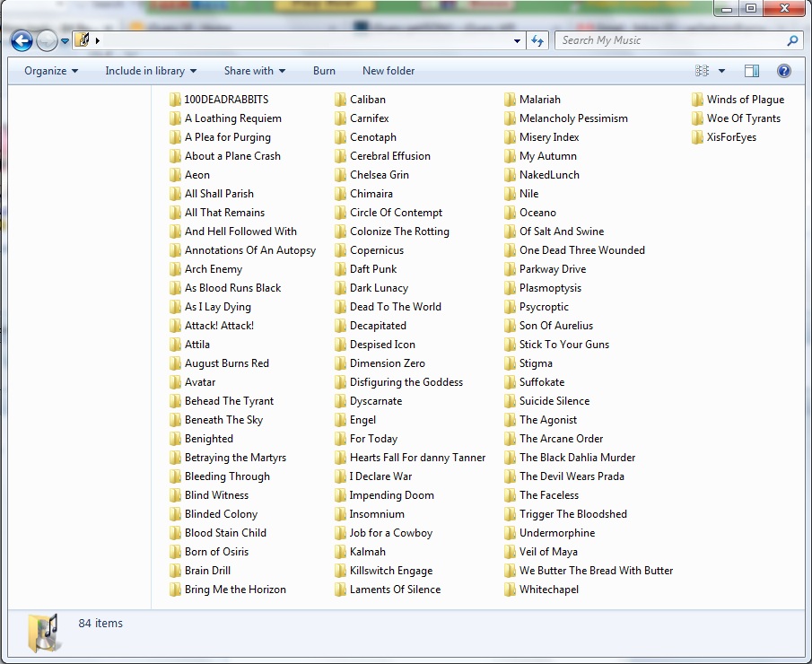812x664 pixels.
Task: Open the Whitechapel folder
Action: (554, 590)
